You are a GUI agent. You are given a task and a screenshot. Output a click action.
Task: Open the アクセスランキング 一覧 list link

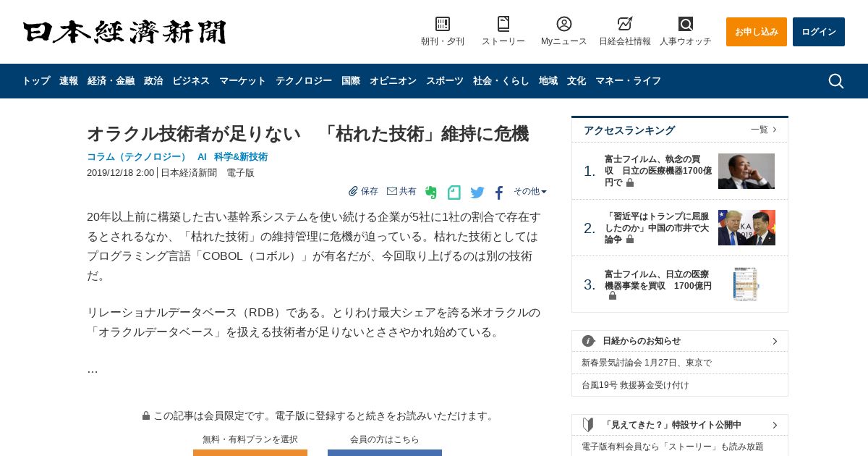[x=764, y=130]
